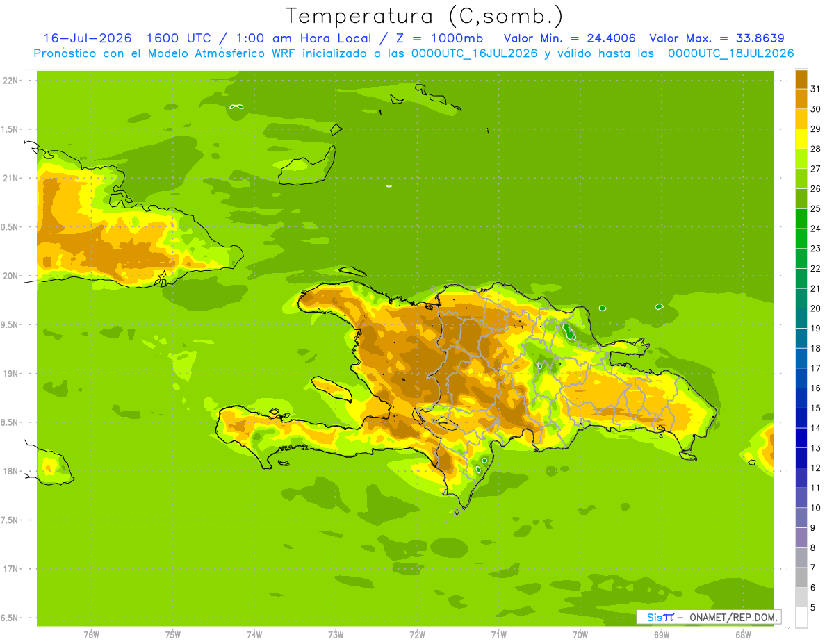
Task: Click the '69W' longitude label
Action: point(662,635)
